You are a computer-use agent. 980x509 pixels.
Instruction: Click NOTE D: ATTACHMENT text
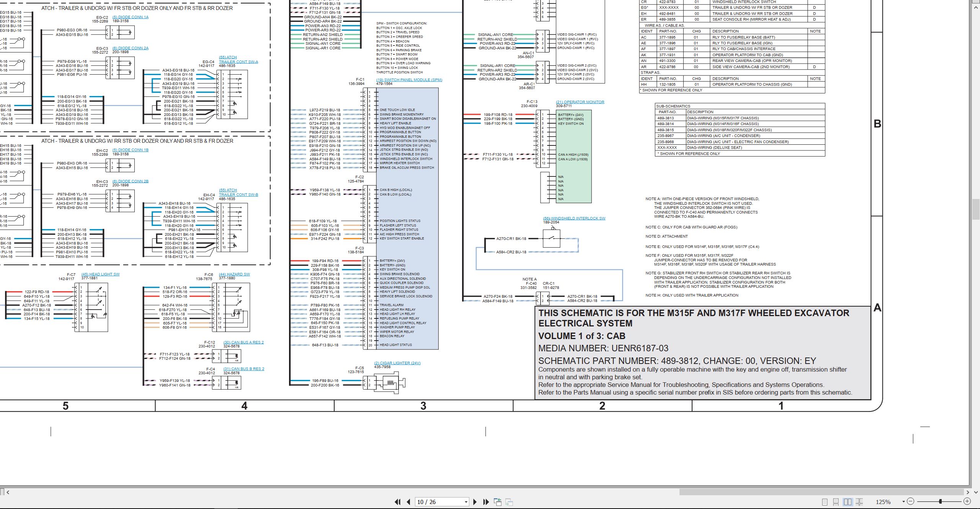coord(666,237)
